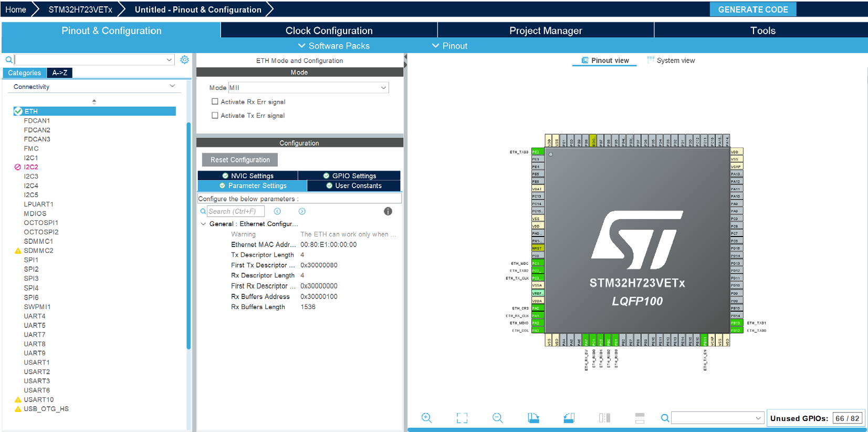Select FDCAN1 in the peripheral list

[x=37, y=120]
